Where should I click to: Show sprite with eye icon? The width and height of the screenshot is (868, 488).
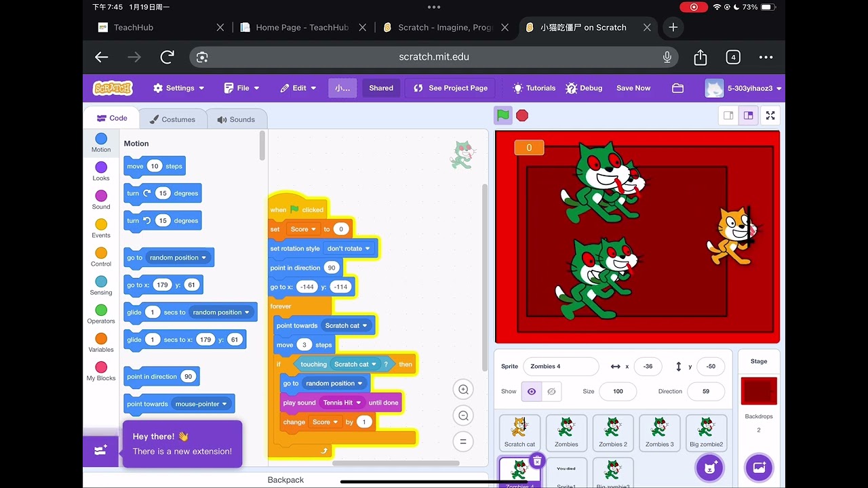(532, 391)
